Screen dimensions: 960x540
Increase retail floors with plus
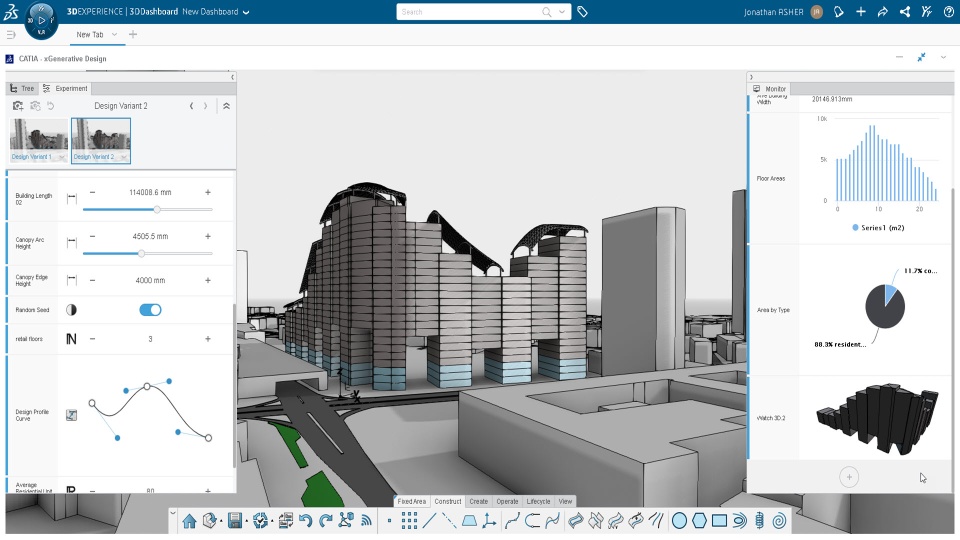tap(208, 339)
